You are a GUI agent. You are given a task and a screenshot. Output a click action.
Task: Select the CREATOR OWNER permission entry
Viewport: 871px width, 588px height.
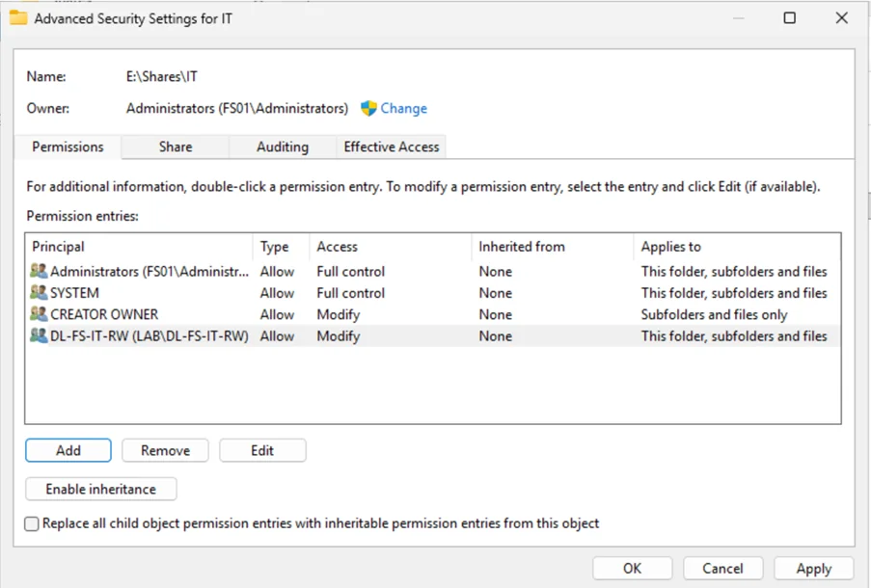coord(433,314)
